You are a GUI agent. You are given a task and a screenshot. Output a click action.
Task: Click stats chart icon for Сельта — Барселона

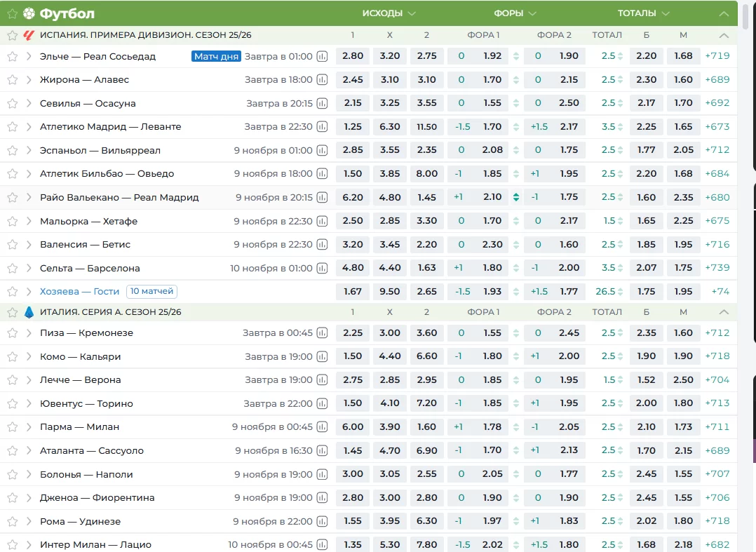tap(322, 268)
